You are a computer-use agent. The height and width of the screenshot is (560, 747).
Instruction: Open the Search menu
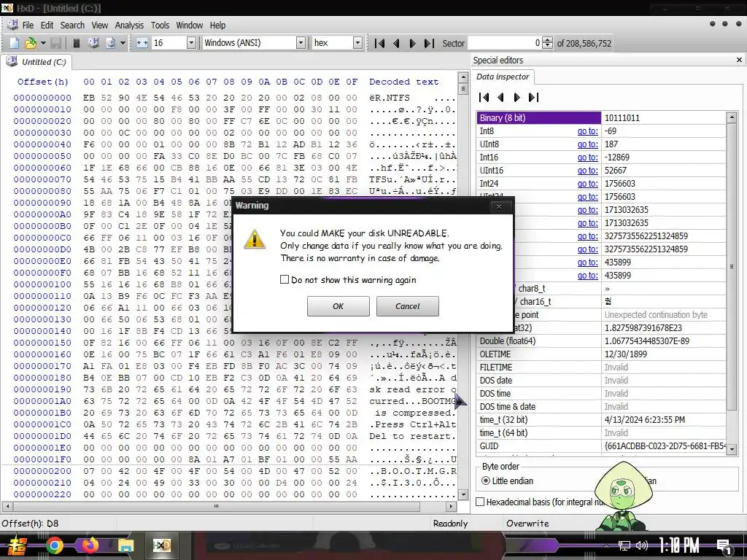coord(72,26)
